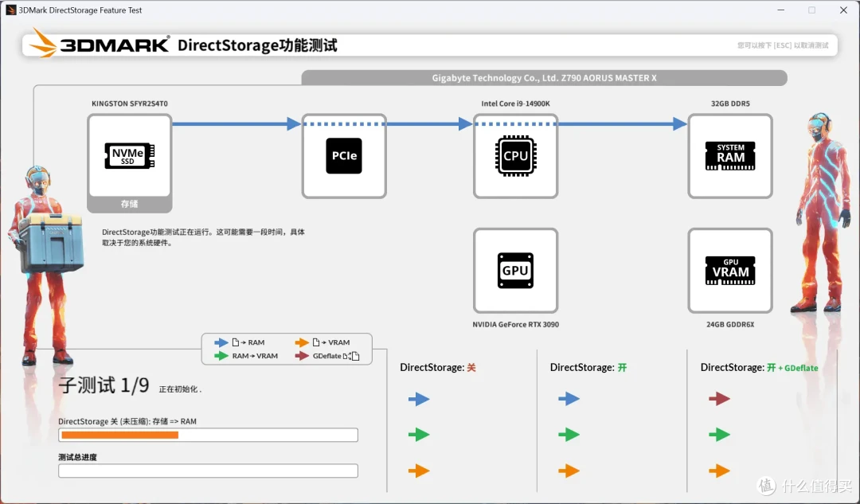Click green arrow under DirectStorage 开
This screenshot has width=860, height=504.
(x=569, y=435)
